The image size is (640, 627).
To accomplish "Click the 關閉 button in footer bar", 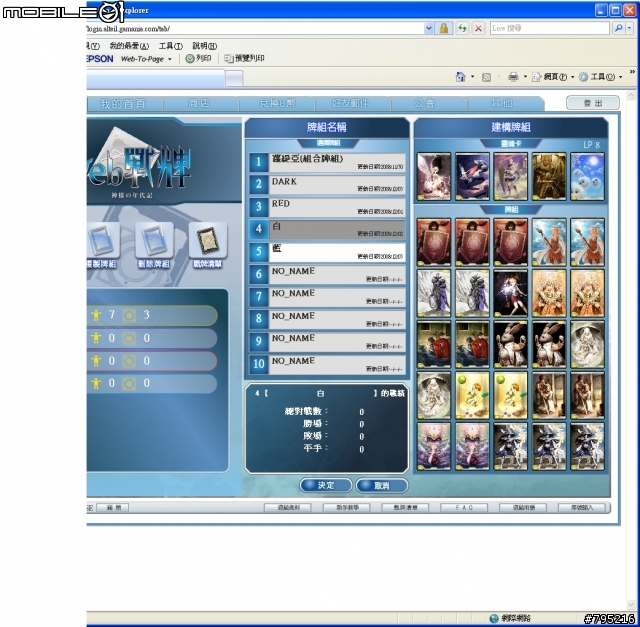I will click(113, 507).
